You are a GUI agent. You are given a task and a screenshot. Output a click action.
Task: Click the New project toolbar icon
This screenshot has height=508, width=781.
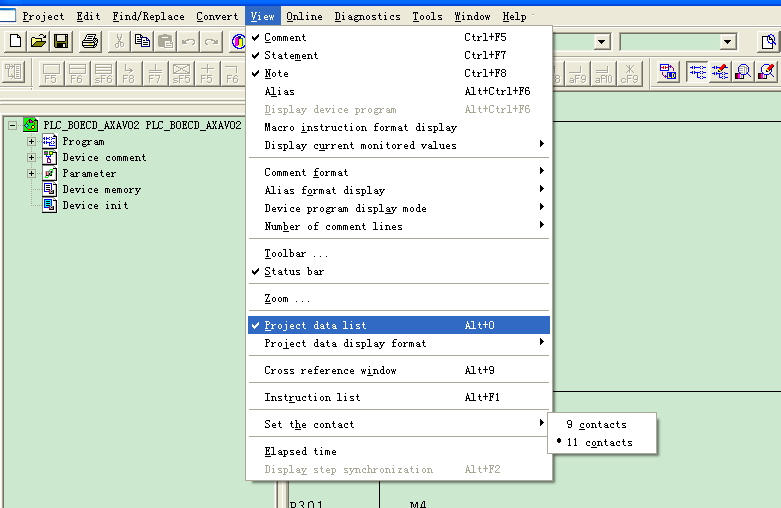pos(15,42)
